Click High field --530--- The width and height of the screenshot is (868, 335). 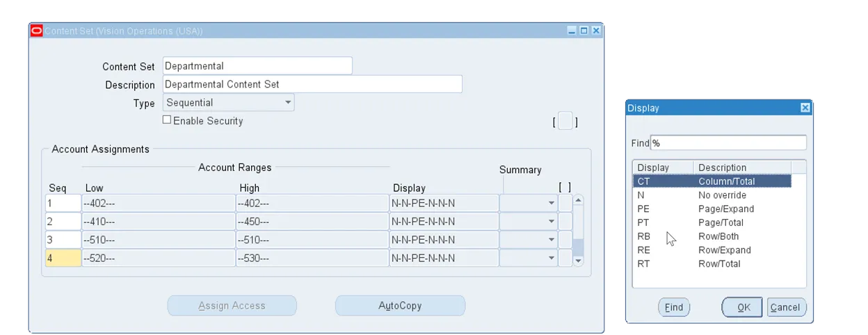[312, 258]
